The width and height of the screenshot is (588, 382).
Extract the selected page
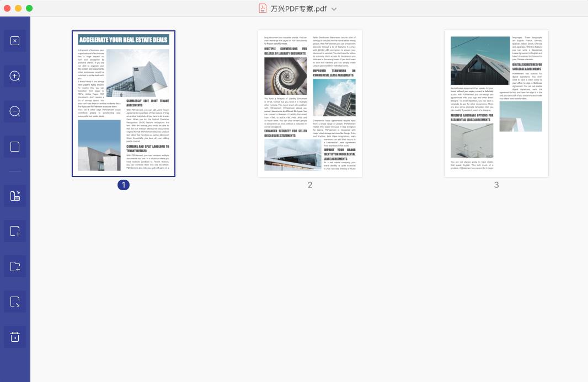tap(15, 302)
